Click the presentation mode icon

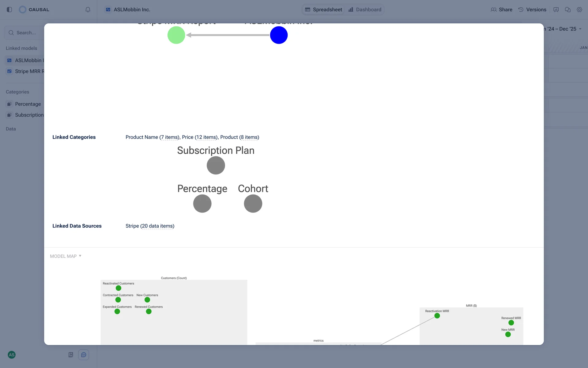[x=556, y=10]
